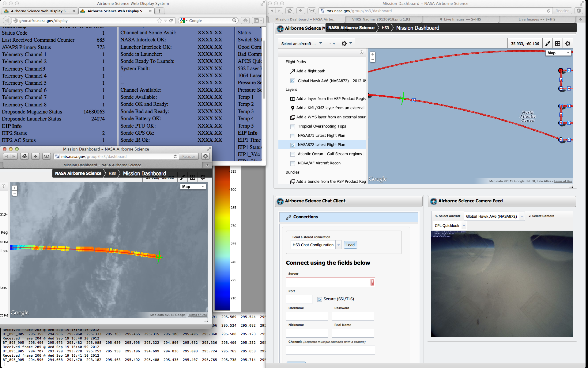This screenshot has height=368, width=588.
Task: Enable the Tropical Overshooting Tops layer
Action: pyautogui.click(x=292, y=126)
